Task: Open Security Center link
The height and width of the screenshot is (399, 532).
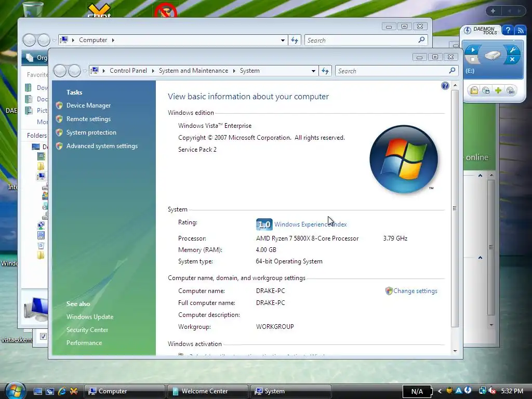Action: tap(87, 330)
